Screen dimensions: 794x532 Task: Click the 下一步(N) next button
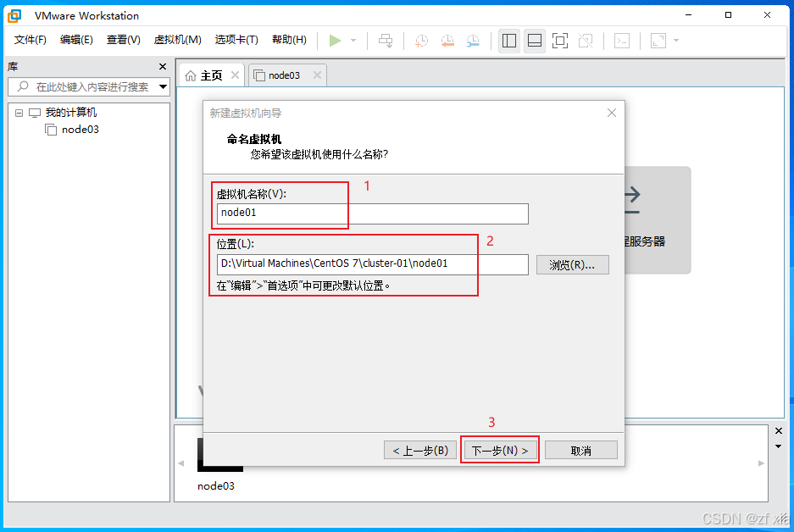[x=500, y=450]
